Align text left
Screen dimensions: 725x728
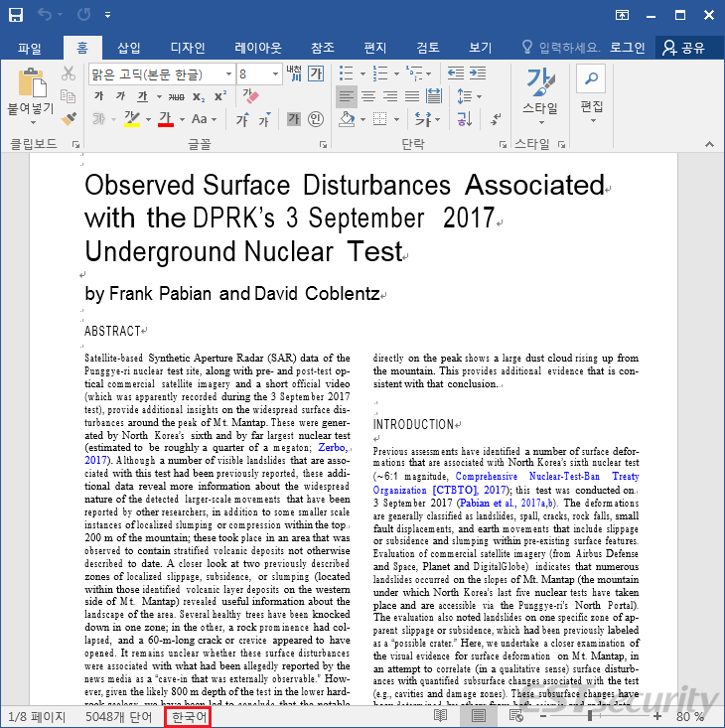(x=347, y=96)
